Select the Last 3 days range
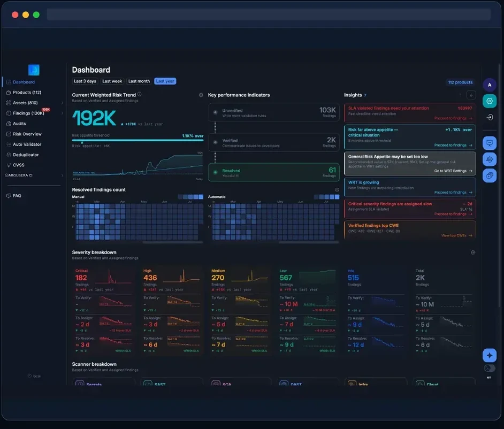 (x=85, y=81)
